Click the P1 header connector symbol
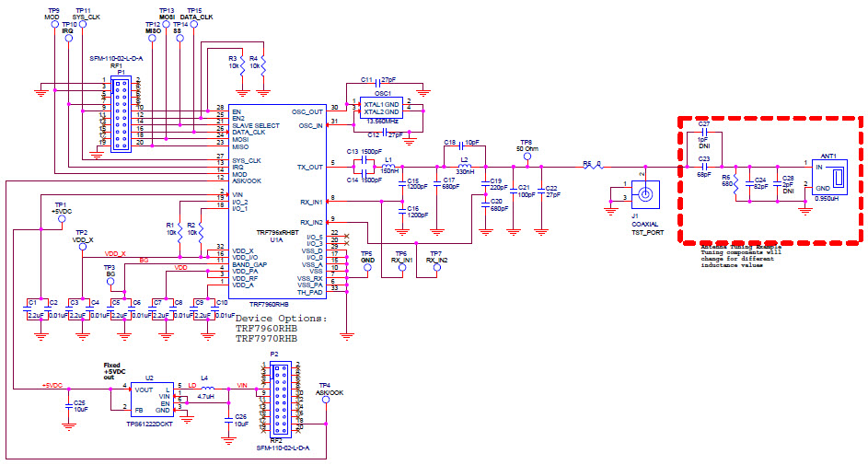 click(120, 113)
